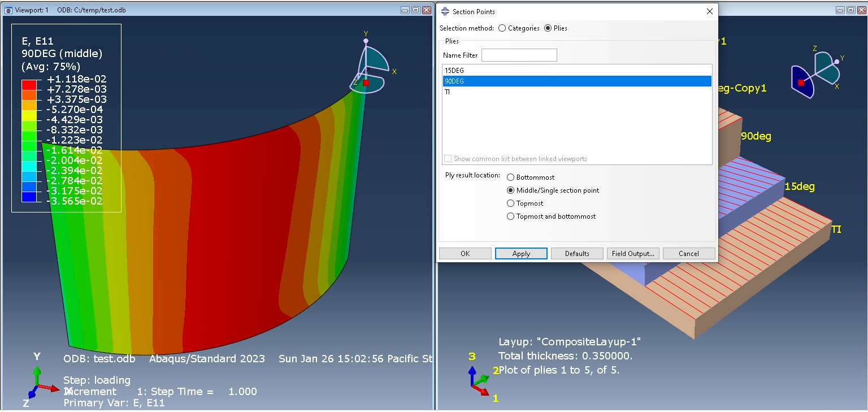The width and height of the screenshot is (868, 412).
Task: Cancel the Section Points dialog
Action: 689,253
